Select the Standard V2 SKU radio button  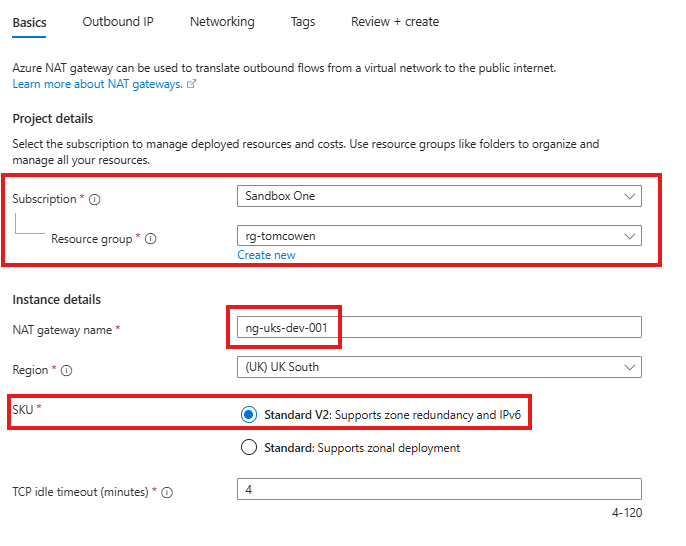(x=249, y=414)
